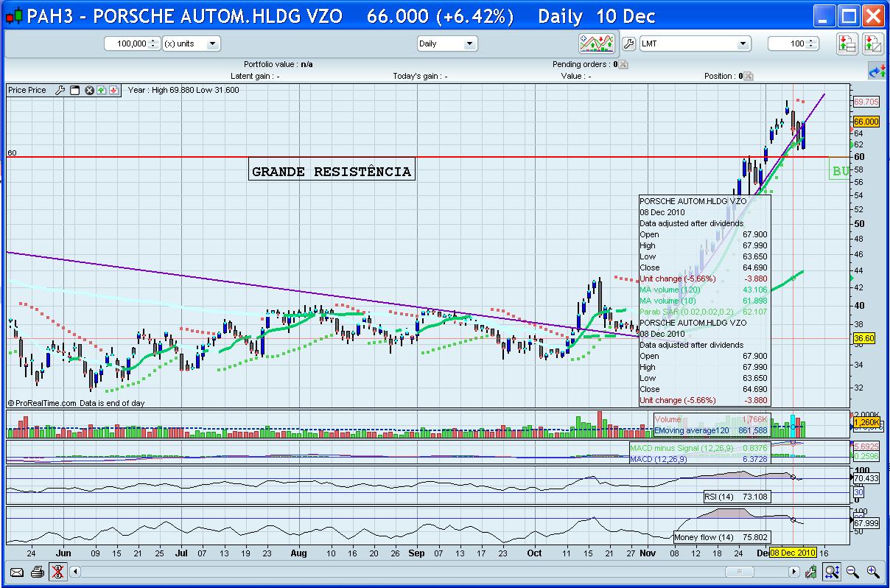
Task: Close the PAH3 chart window
Action: tap(874, 16)
